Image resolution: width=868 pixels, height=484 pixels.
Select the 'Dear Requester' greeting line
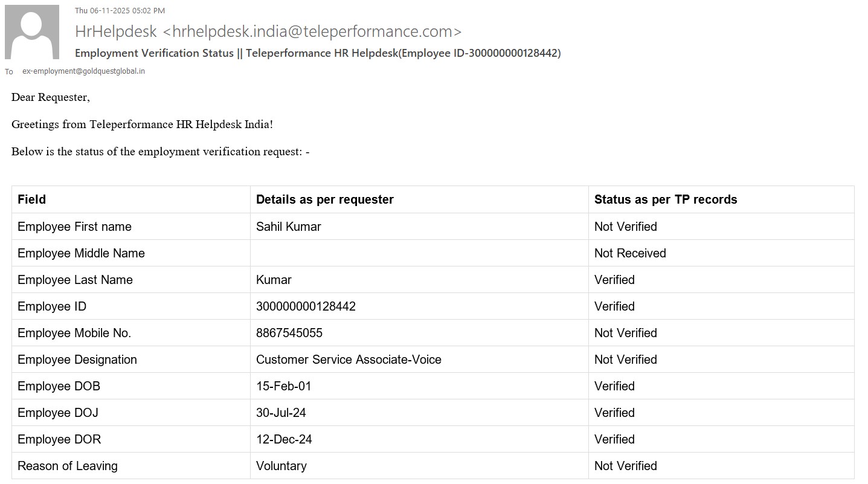tap(51, 97)
